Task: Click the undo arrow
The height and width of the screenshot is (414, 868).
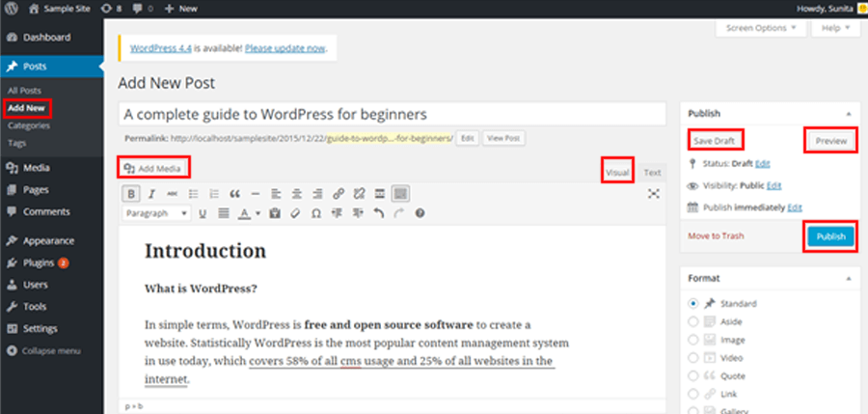Action: [377, 213]
